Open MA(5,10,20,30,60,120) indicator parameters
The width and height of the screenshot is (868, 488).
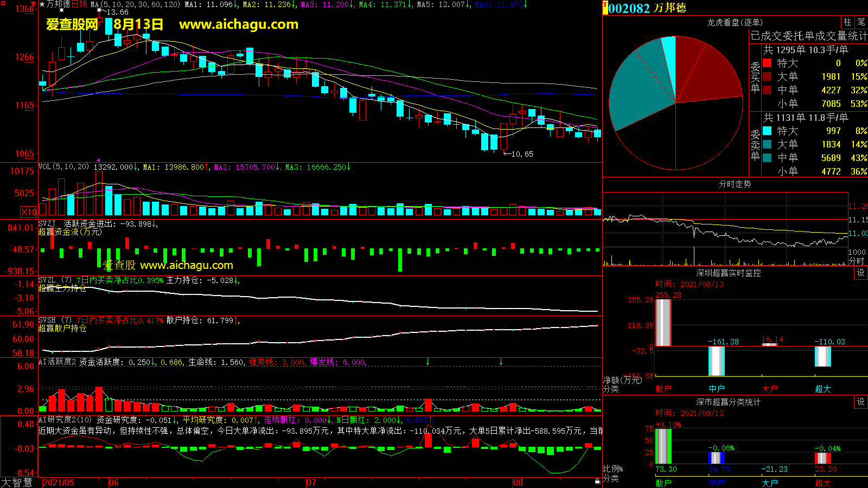(135, 4)
